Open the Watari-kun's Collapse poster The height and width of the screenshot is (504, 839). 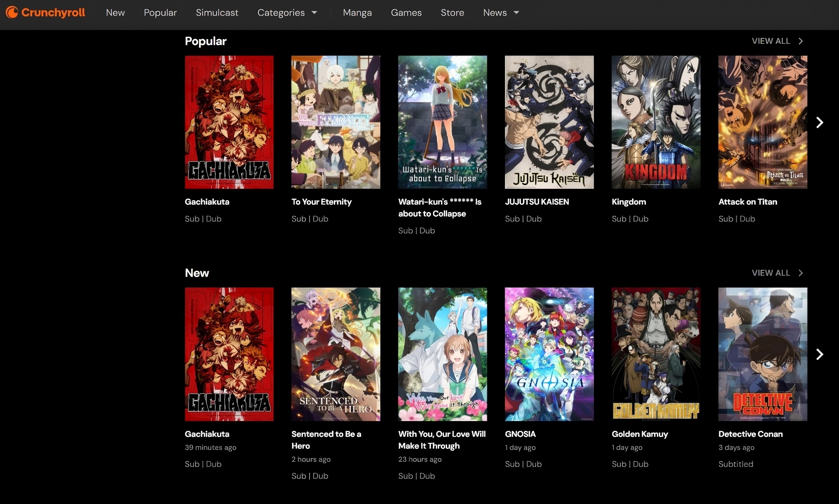click(443, 122)
